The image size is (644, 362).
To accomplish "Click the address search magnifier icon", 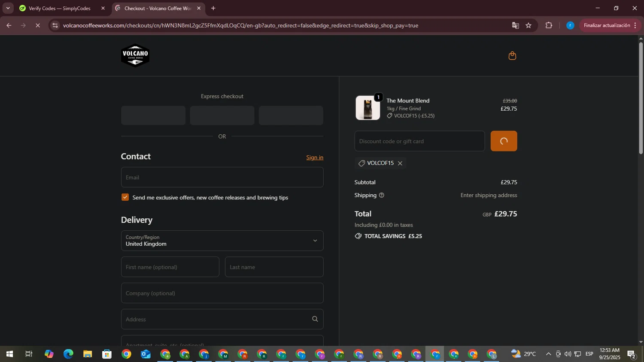I will pyautogui.click(x=315, y=319).
